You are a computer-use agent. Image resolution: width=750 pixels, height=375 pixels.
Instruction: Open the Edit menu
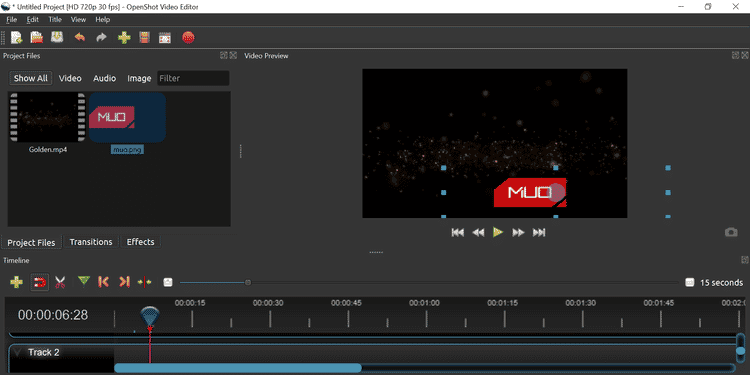click(33, 20)
